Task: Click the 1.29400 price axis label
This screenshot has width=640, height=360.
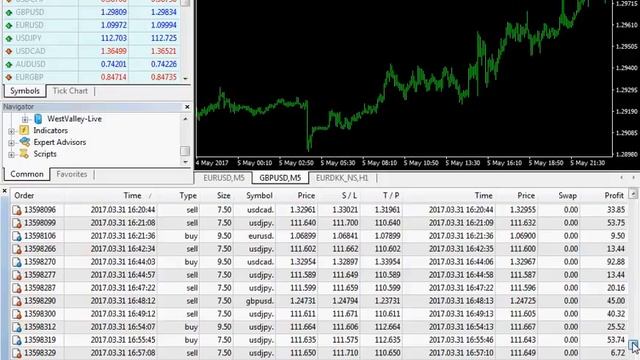Action: (627, 68)
